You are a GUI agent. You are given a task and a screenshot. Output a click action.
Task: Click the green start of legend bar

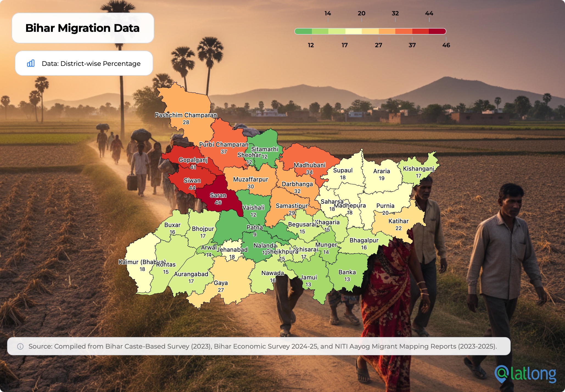[303, 31]
